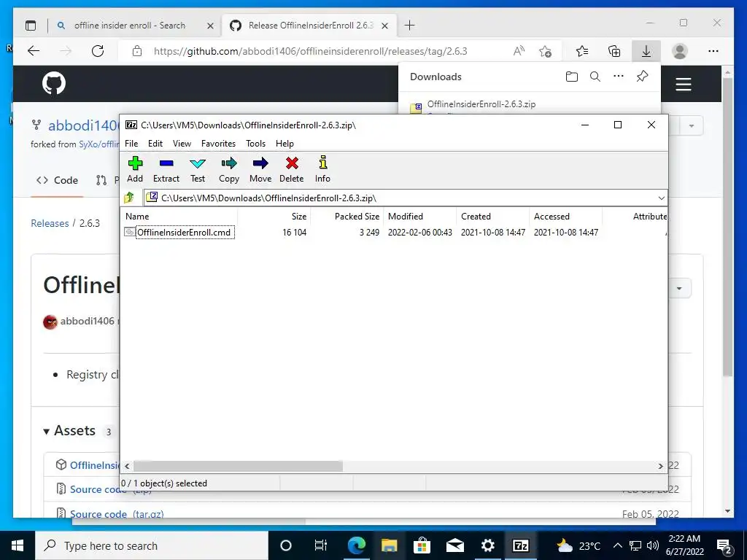
Task: Open the Edge profile avatar
Action: coord(680,51)
